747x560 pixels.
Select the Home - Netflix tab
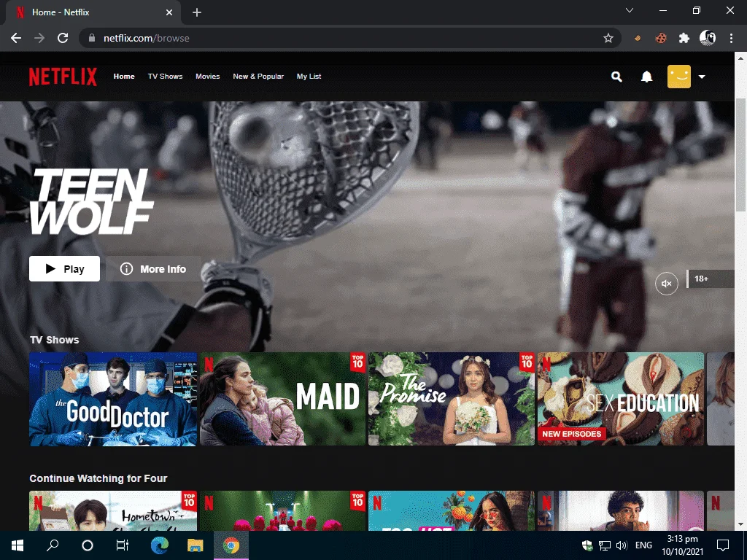point(93,12)
